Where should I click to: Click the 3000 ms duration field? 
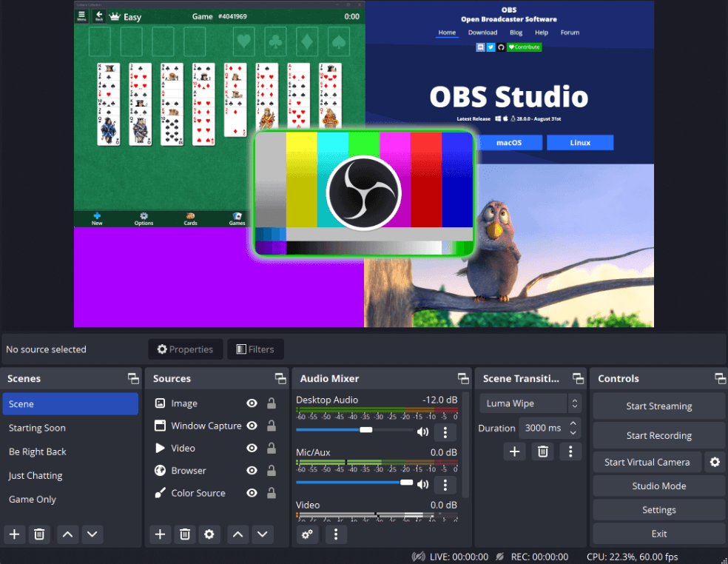tap(543, 428)
